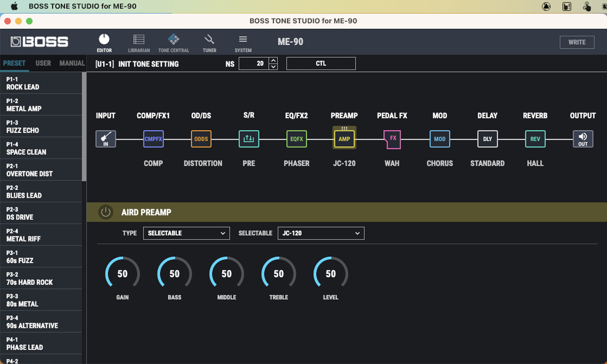The image size is (607, 364).
Task: Decrease the NS value with down arrow
Action: pos(273,67)
